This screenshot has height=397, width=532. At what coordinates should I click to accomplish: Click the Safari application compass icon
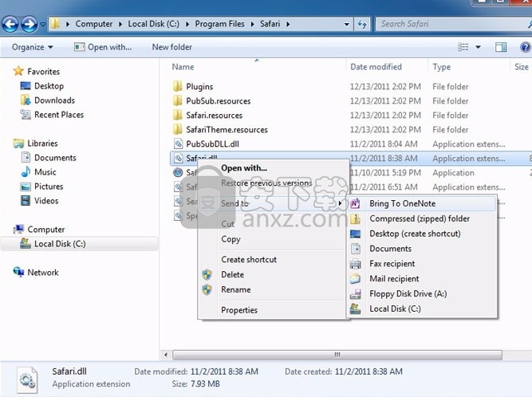178,172
